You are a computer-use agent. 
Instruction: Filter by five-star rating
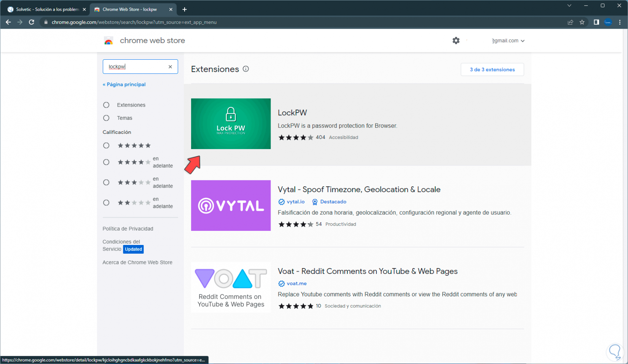(106, 145)
